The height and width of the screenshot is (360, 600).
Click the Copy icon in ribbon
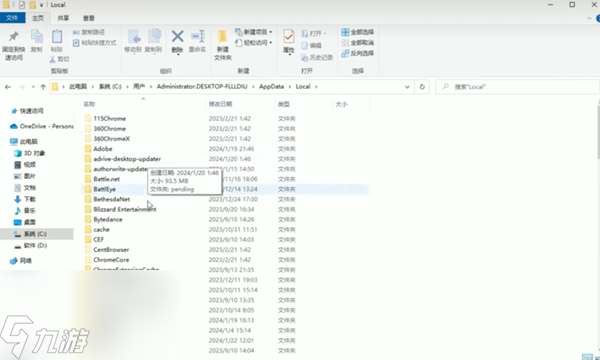pos(37,37)
